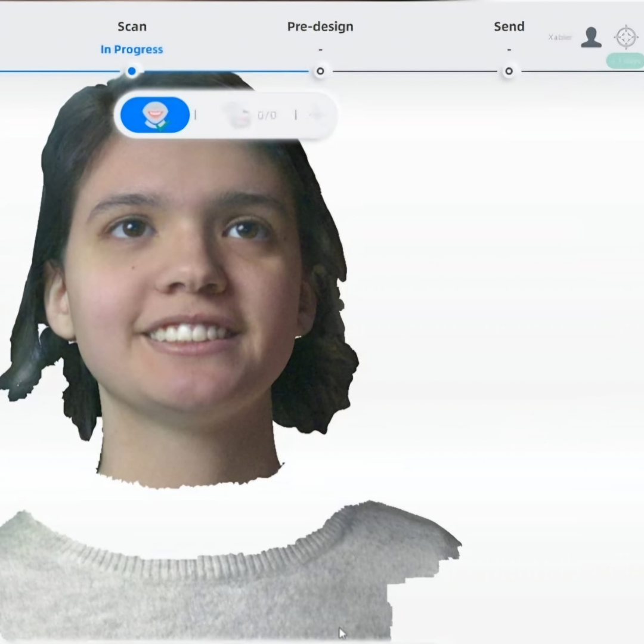This screenshot has width=644, height=644.
Task: Click the Xabier username label
Action: pos(560,38)
